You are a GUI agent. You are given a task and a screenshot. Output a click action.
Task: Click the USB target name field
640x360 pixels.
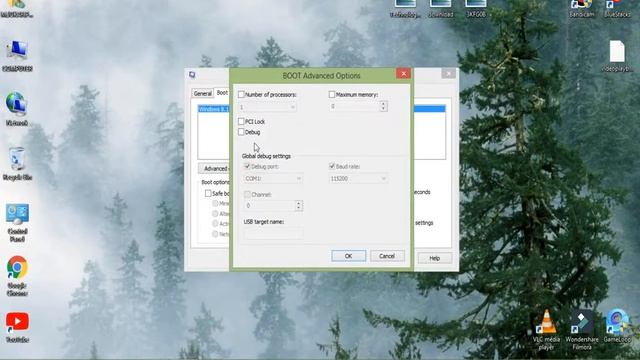[273, 233]
